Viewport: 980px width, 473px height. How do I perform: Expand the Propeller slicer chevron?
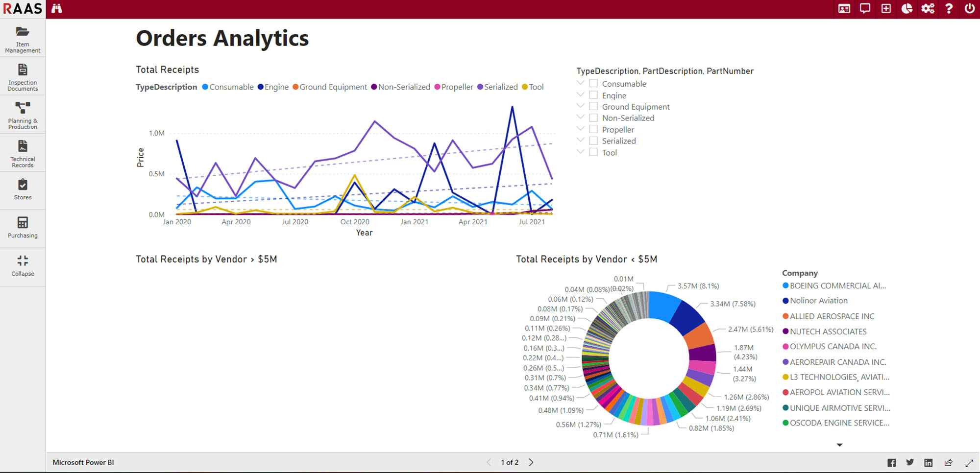[x=581, y=129]
